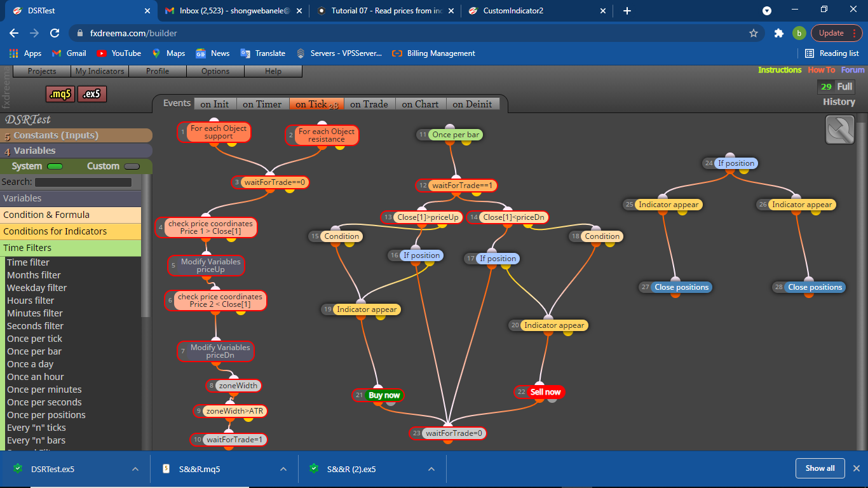Open the Chrome profile avatar

tap(799, 33)
